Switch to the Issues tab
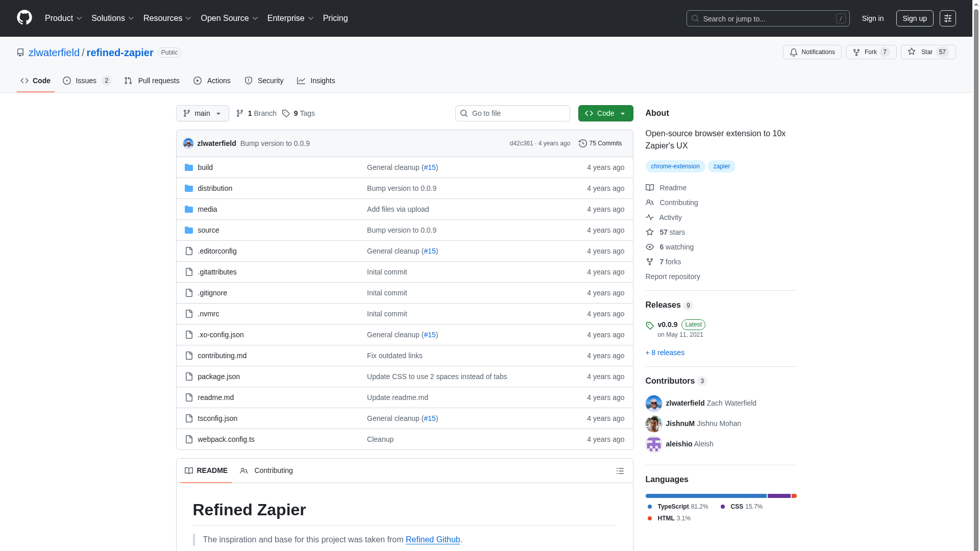Screen dimensions: 980x551 tap(87, 81)
